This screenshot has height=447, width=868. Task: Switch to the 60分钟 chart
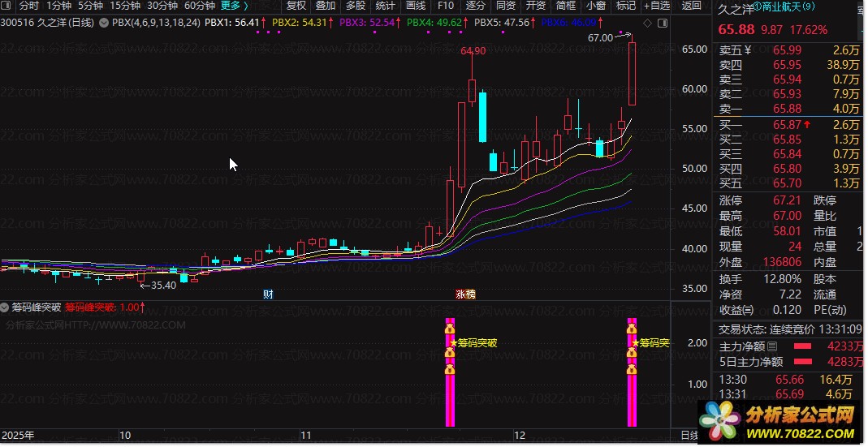[x=199, y=6]
